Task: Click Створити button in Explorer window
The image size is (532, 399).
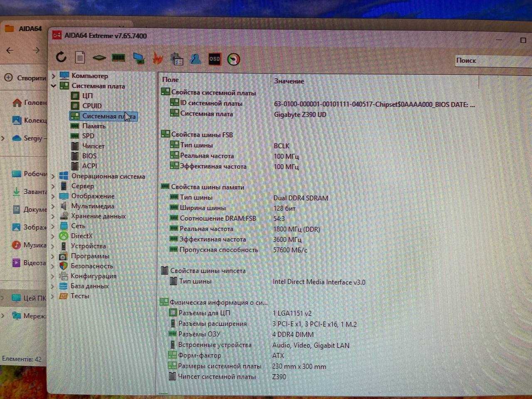Action: click(x=25, y=78)
